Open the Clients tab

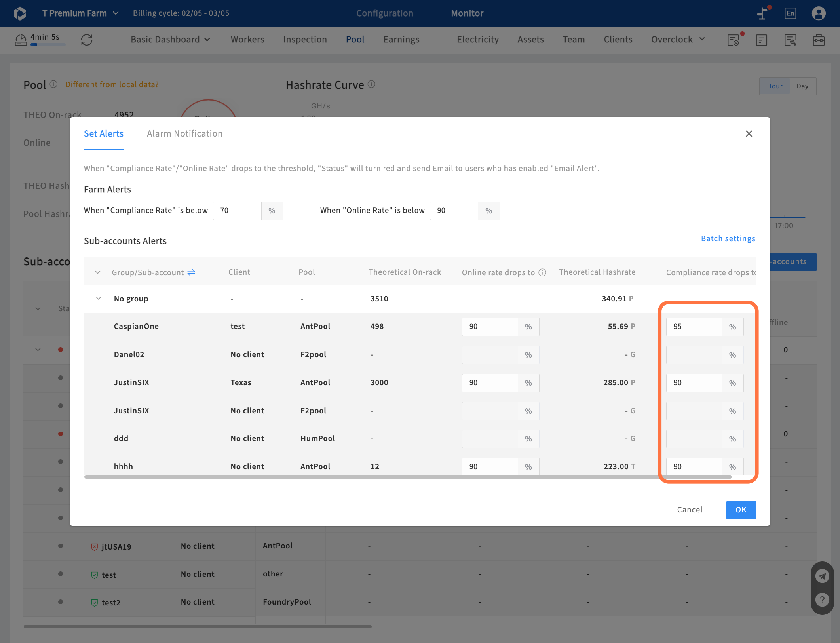[x=618, y=40]
